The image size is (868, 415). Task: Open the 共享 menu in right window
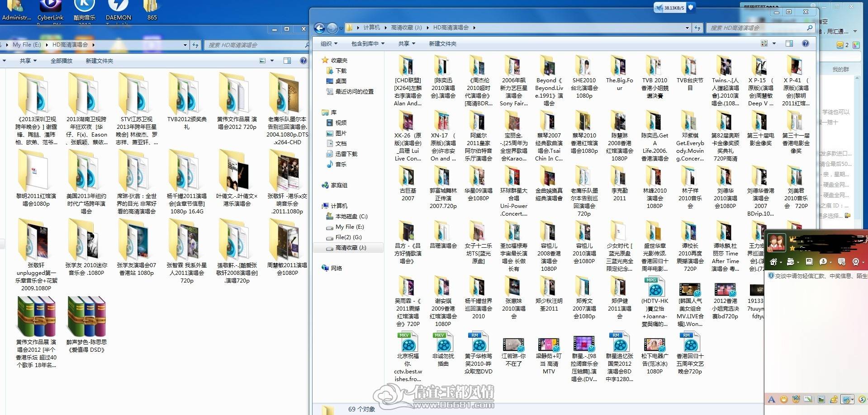click(x=407, y=44)
